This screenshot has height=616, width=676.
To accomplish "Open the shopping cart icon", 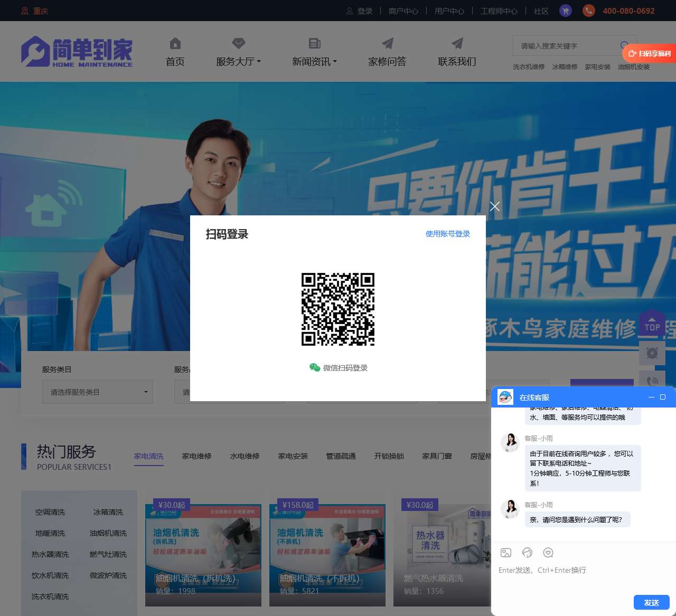I will pyautogui.click(x=565, y=11).
